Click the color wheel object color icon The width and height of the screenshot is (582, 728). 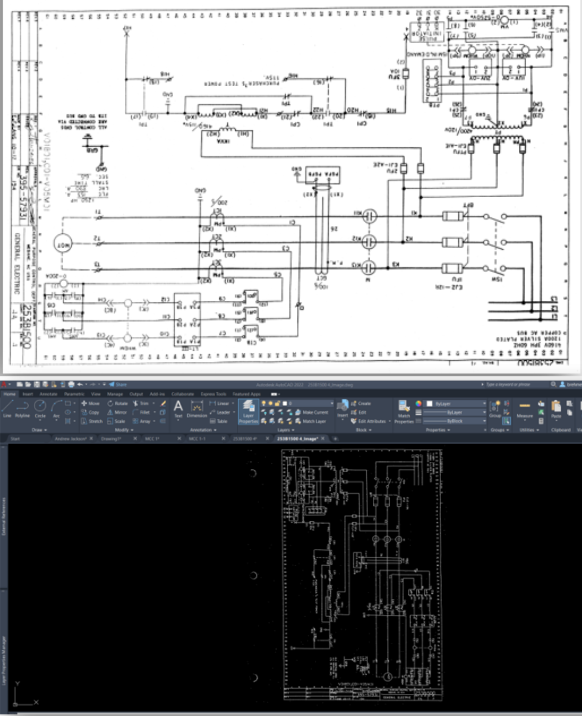pyautogui.click(x=419, y=404)
